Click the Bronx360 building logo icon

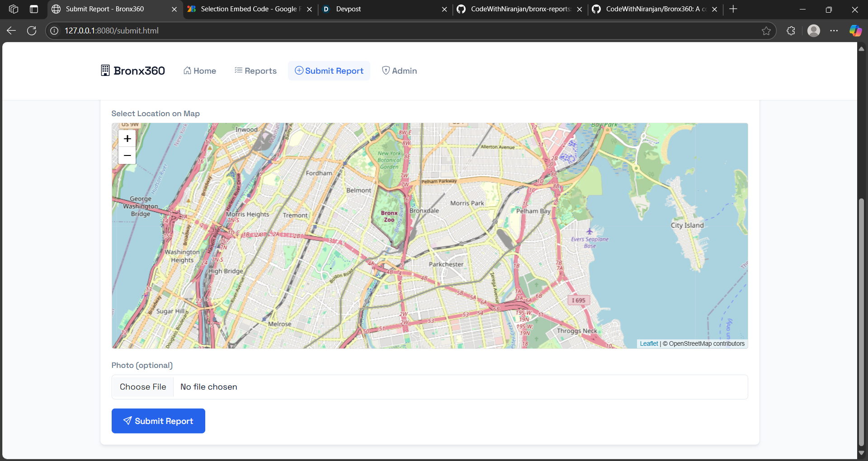[105, 71]
